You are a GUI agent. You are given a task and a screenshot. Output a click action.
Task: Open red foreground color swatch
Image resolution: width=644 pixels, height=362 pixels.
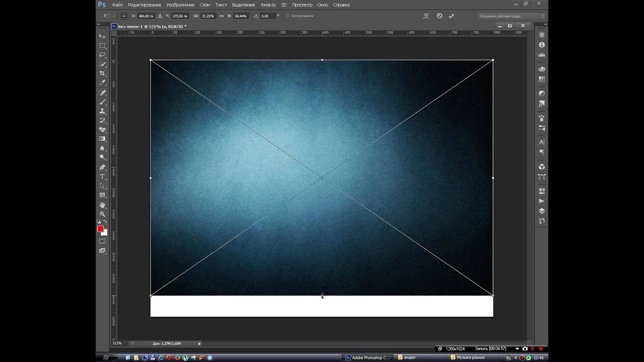pyautogui.click(x=100, y=229)
